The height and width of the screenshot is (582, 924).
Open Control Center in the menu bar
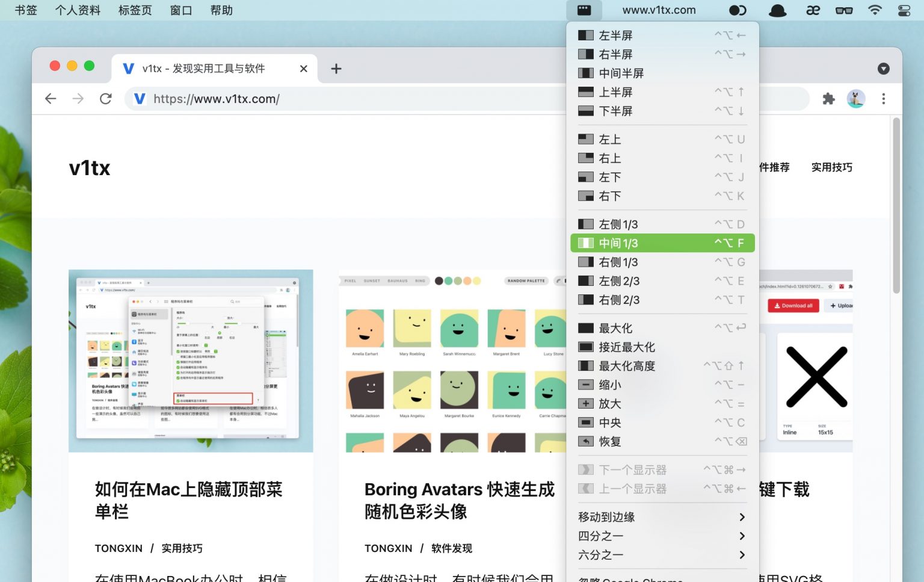(904, 10)
